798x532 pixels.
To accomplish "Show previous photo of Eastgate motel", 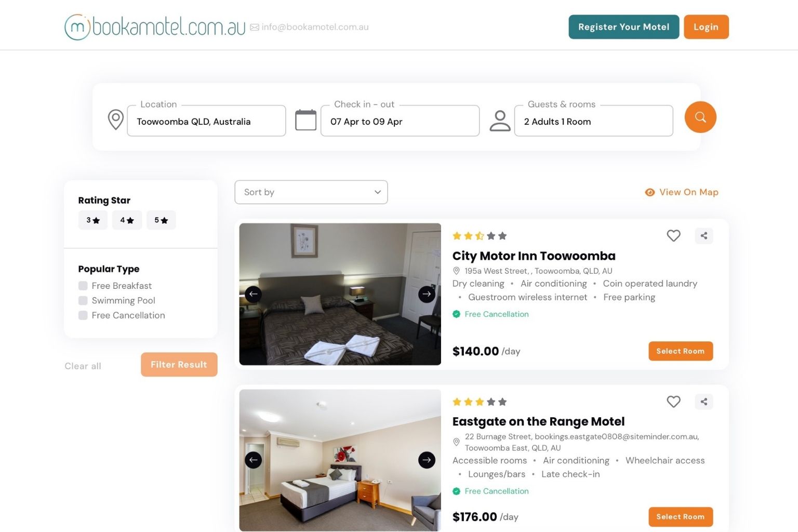I will [x=254, y=460].
